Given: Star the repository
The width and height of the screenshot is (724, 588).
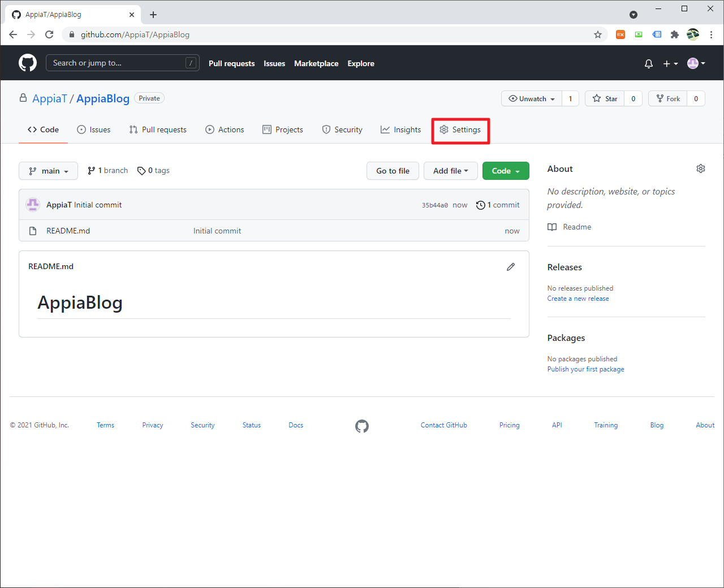Looking at the screenshot, I should point(605,98).
